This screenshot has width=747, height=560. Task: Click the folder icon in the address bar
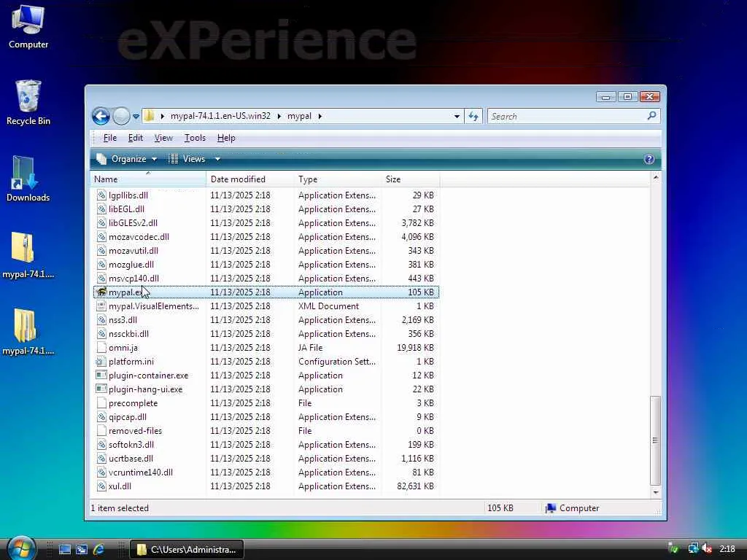pos(149,116)
